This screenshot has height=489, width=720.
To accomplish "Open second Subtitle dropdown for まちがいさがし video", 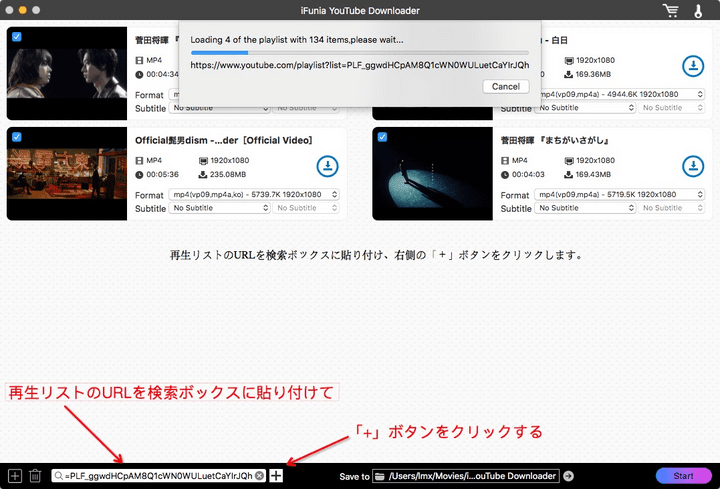I will pyautogui.click(x=671, y=208).
